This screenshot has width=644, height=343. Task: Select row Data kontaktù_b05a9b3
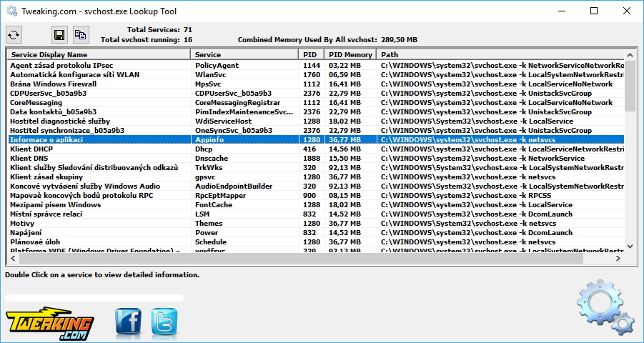coord(316,111)
